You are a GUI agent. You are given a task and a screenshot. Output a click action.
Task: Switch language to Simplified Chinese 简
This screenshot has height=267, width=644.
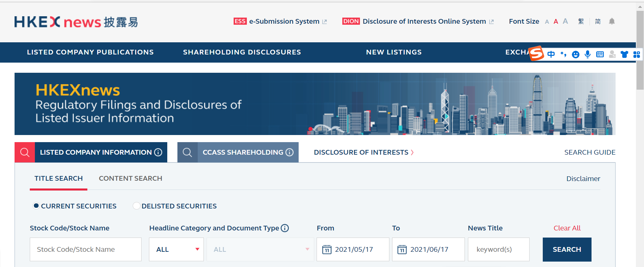click(598, 21)
